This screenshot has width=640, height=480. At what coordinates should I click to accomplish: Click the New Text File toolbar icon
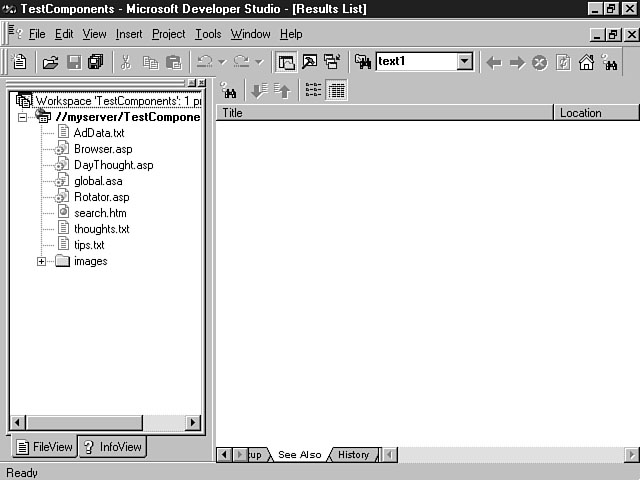(x=19, y=62)
